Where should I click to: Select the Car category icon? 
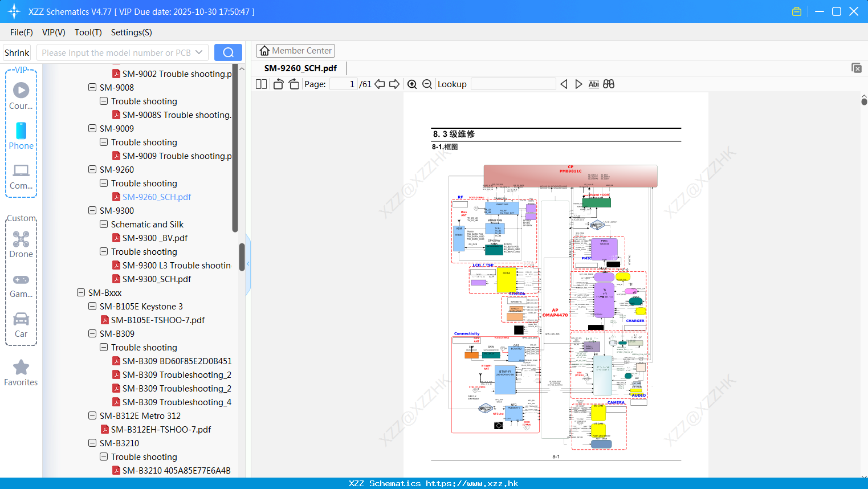pyautogui.click(x=21, y=319)
